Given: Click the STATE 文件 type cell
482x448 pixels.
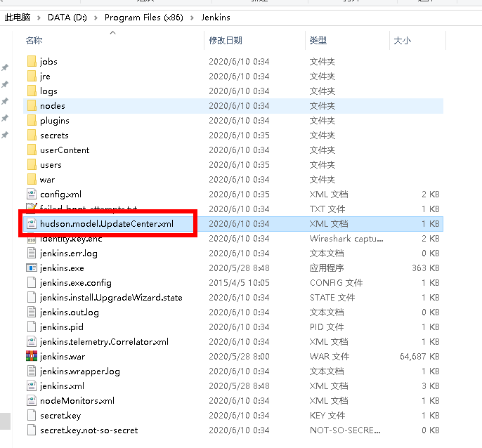Looking at the screenshot, I should click(x=332, y=298).
